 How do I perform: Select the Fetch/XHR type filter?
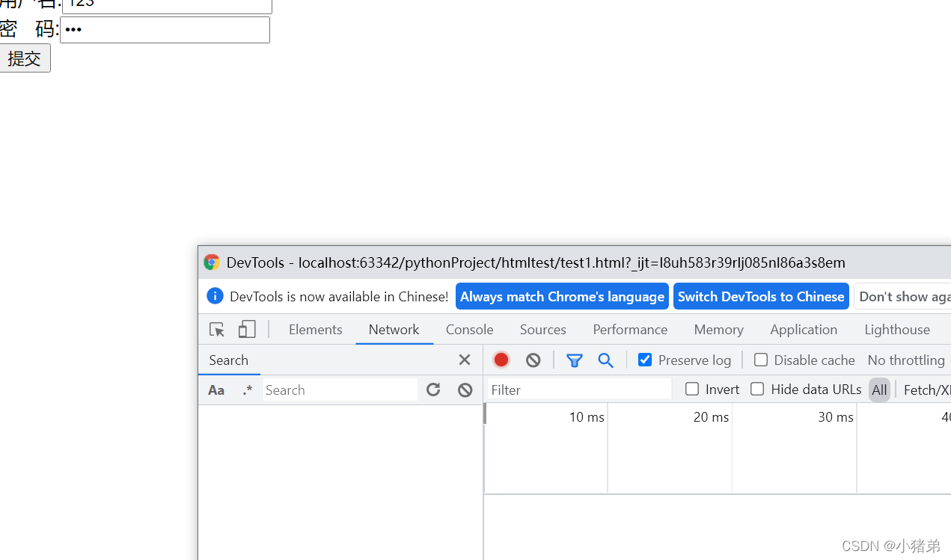927,390
